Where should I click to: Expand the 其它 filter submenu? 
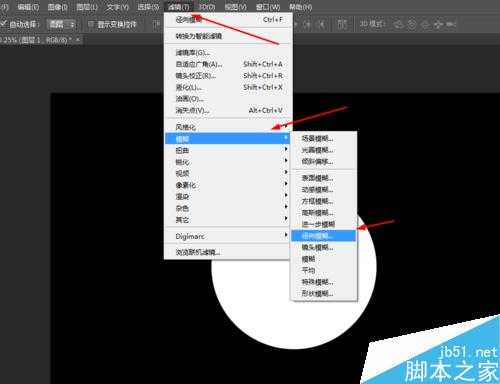click(x=227, y=220)
